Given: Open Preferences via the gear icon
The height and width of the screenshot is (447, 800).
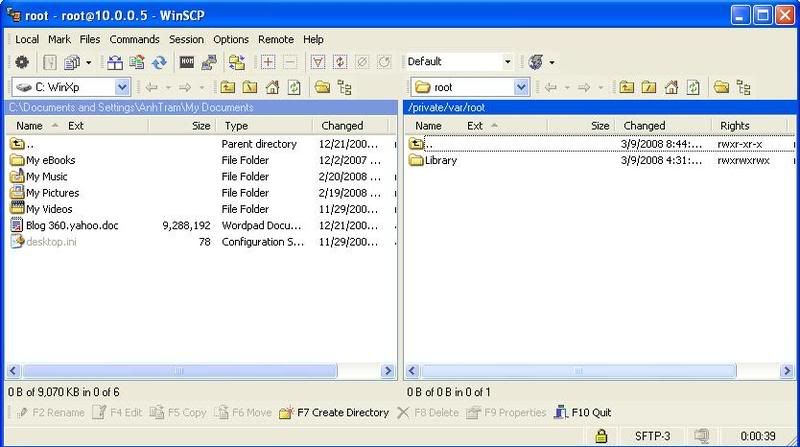Looking at the screenshot, I should point(21,62).
